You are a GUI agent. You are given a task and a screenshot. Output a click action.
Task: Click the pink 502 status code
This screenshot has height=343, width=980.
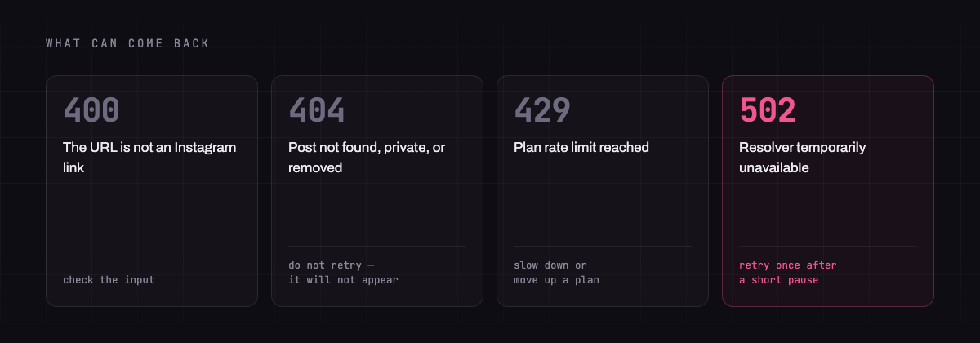(768, 110)
